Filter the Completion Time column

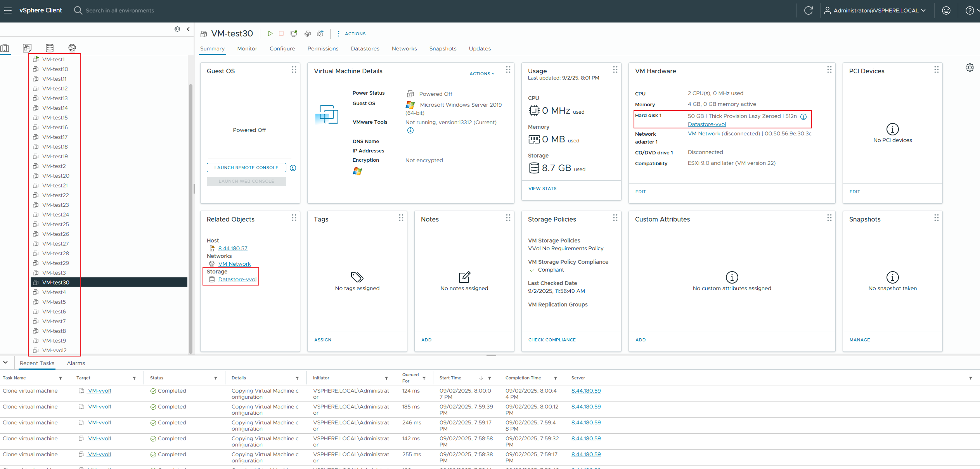coord(556,378)
